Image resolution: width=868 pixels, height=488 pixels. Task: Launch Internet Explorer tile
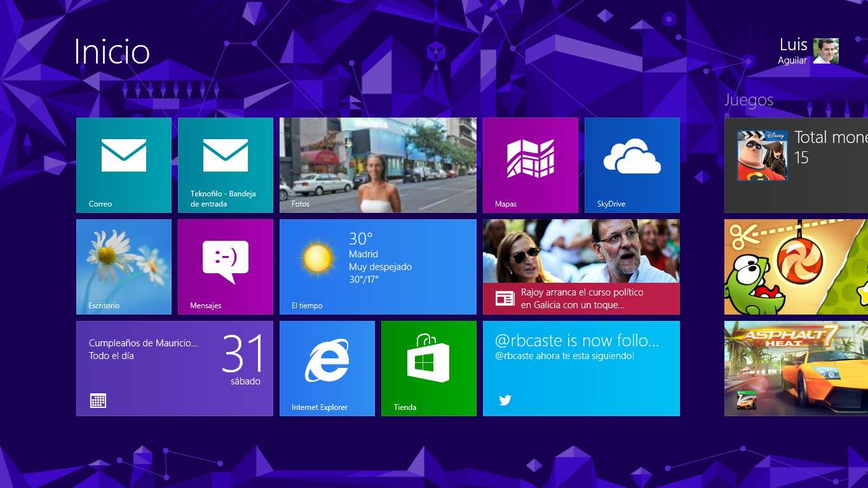[327, 369]
